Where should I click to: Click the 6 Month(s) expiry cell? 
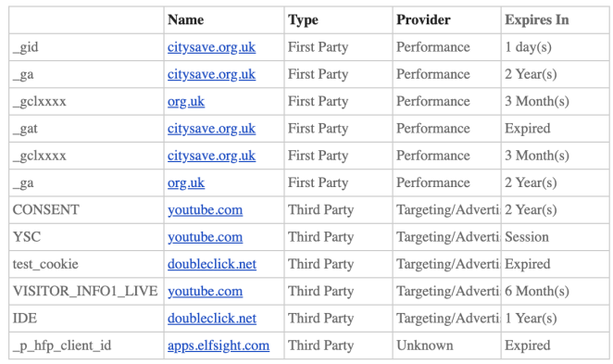point(556,291)
